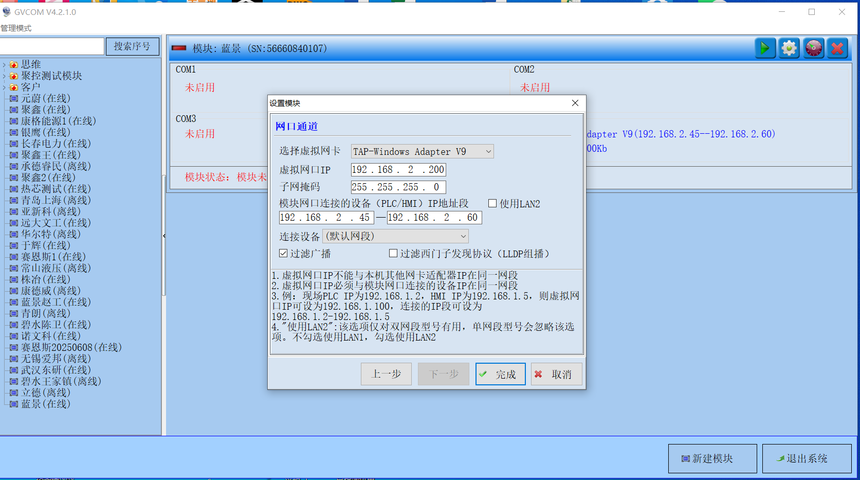Screen dimensions: 860x480
Task: Click the module icon beside 热芯测试(在线)
Action: [x=14, y=189]
